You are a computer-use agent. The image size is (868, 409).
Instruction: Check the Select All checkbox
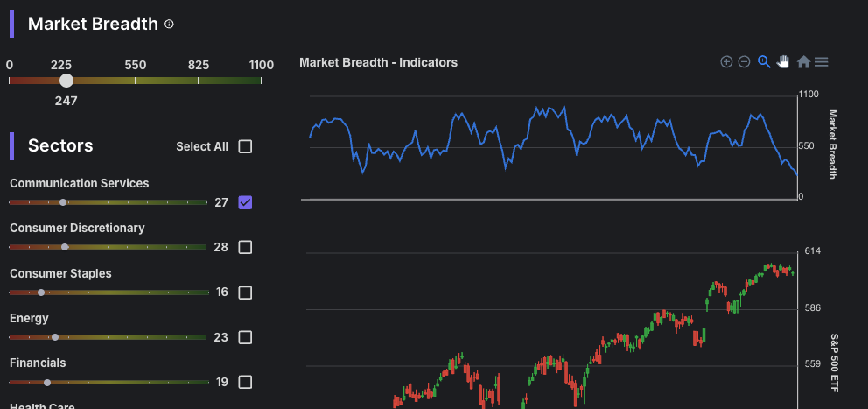point(245,146)
